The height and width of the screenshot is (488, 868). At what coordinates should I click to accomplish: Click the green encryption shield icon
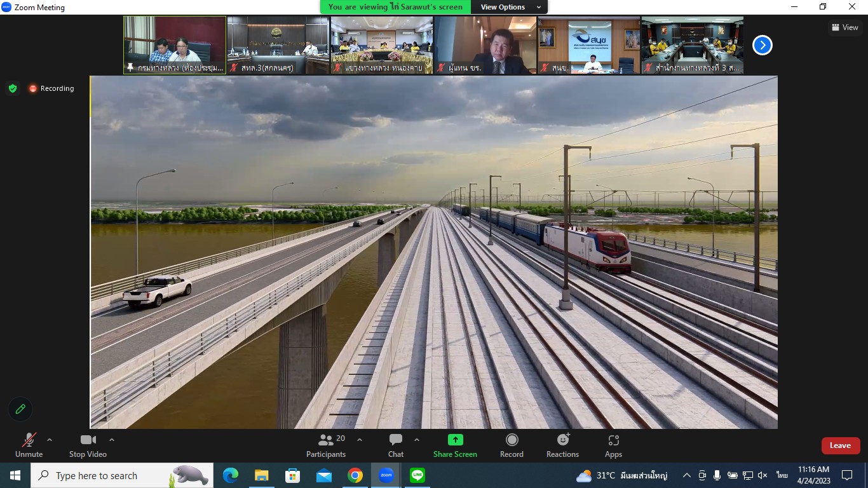pos(13,88)
